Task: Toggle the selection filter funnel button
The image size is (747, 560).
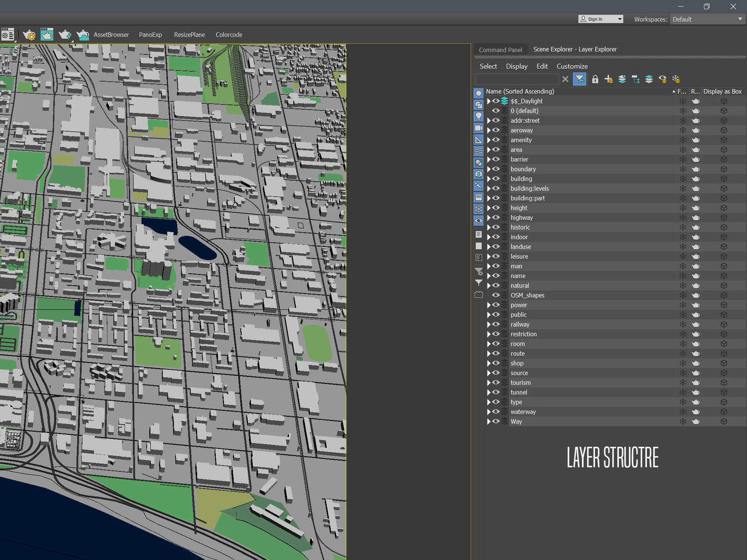Action: (x=579, y=79)
